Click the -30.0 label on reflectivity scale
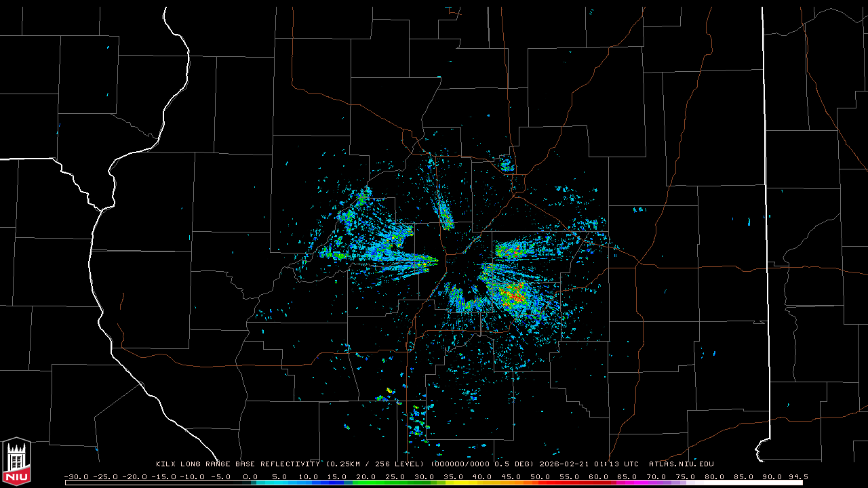868x488 pixels. pyautogui.click(x=76, y=476)
